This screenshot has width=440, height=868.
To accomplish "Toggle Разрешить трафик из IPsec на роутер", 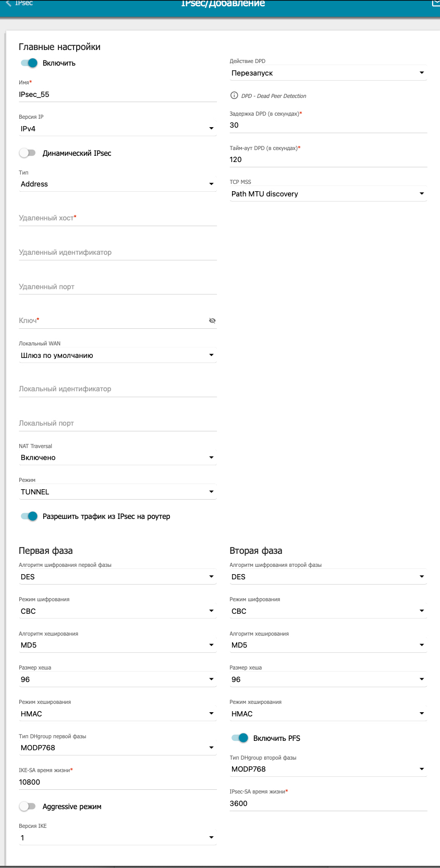I will [x=29, y=516].
